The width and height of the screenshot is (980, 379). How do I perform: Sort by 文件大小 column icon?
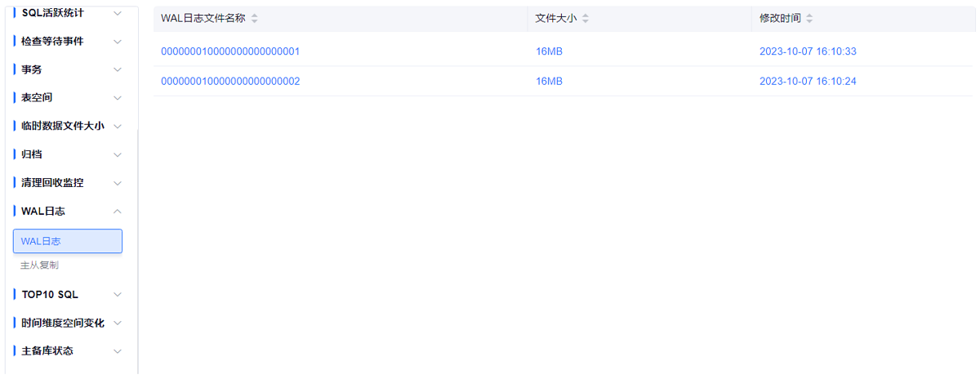pyautogui.click(x=585, y=19)
